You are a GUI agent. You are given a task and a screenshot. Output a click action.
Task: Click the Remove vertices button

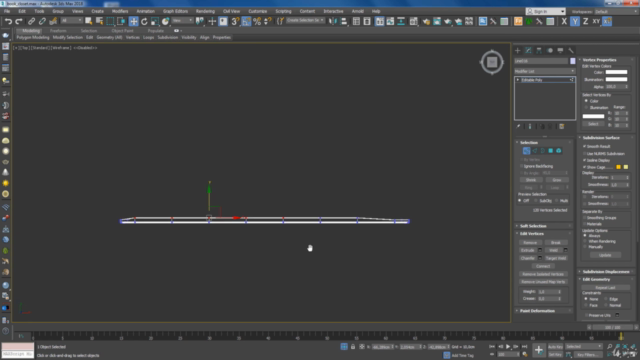(x=530, y=242)
